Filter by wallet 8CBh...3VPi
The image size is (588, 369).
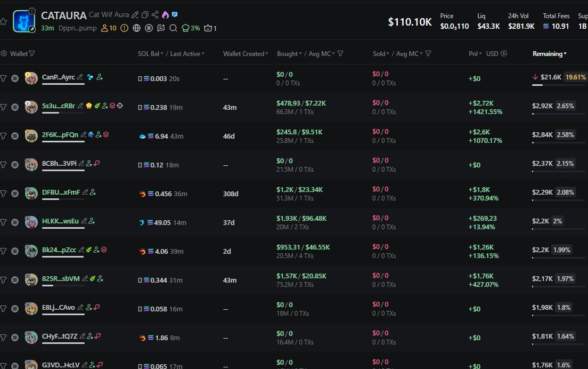point(3,164)
